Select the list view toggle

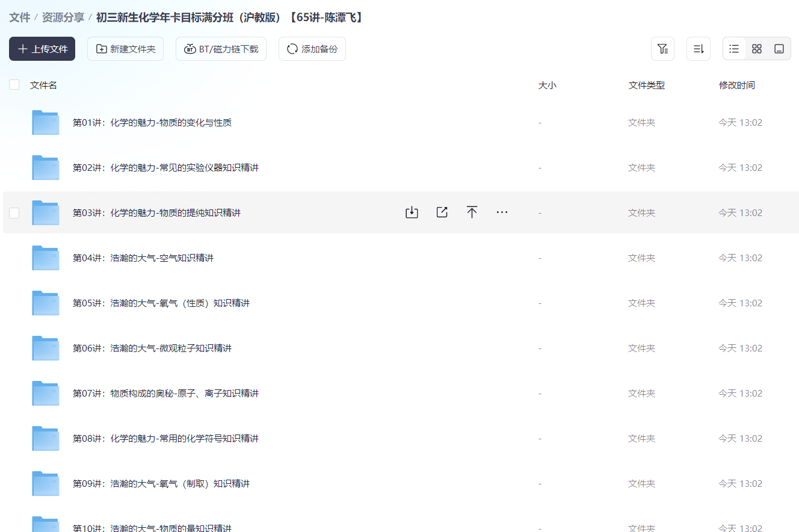point(733,48)
